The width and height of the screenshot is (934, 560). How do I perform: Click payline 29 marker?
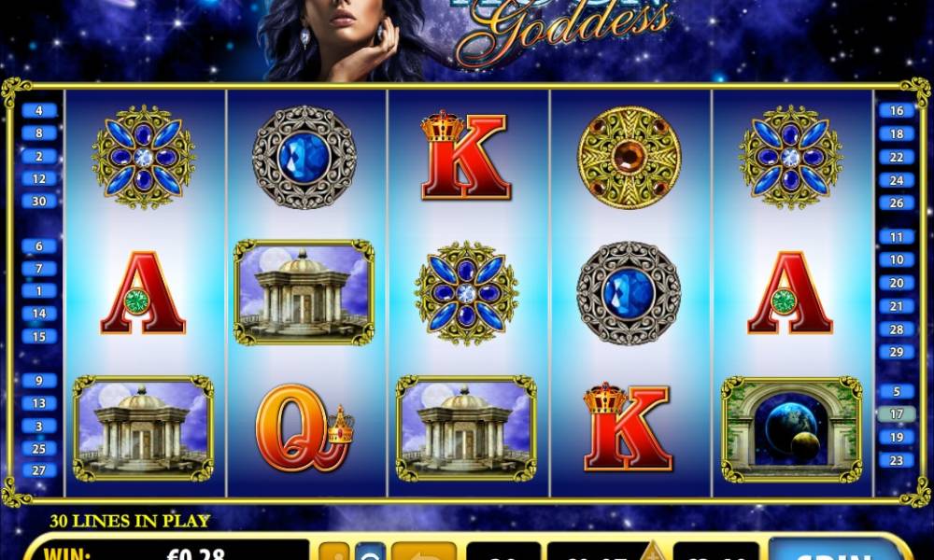pyautogui.click(x=897, y=352)
